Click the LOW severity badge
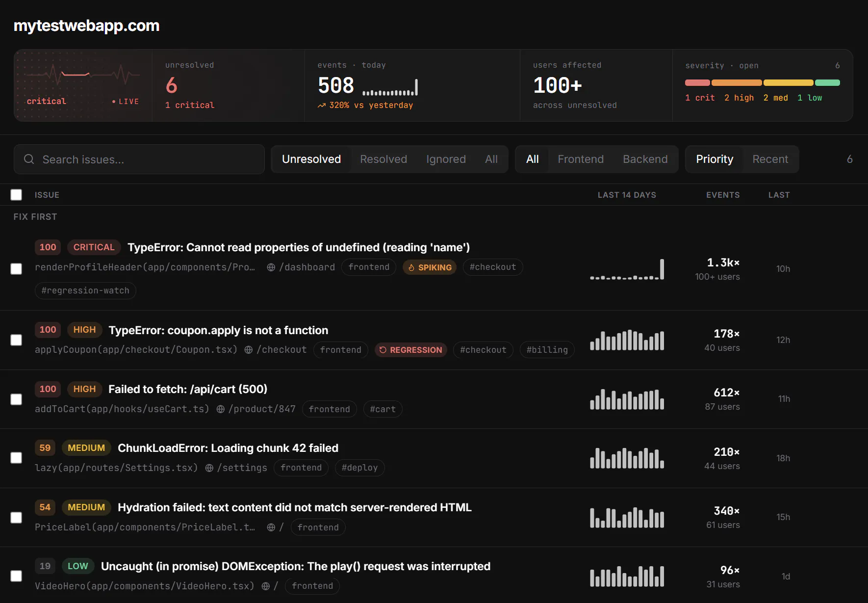The width and height of the screenshot is (868, 603). [77, 566]
